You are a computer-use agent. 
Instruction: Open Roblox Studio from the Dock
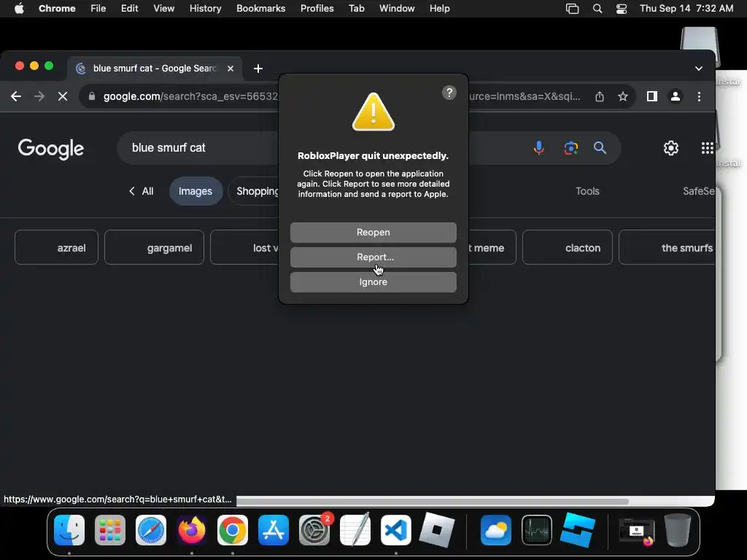click(578, 530)
